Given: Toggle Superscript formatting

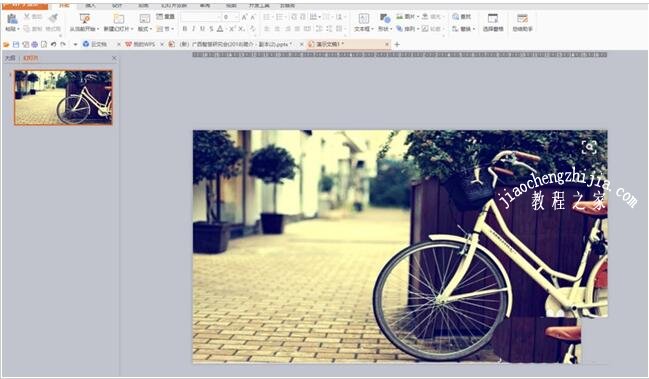Looking at the screenshot, I should 232,29.
